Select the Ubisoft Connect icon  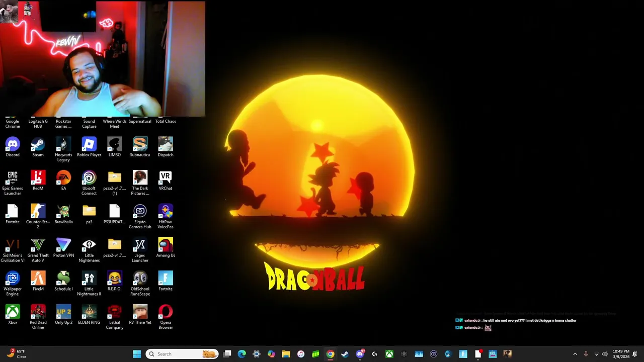click(89, 183)
